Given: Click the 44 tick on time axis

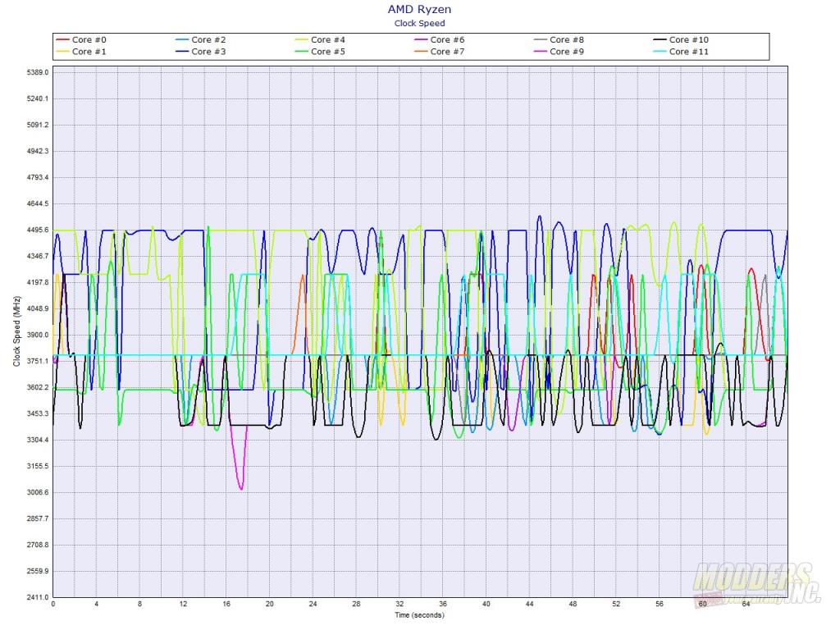Looking at the screenshot, I should point(529,604).
